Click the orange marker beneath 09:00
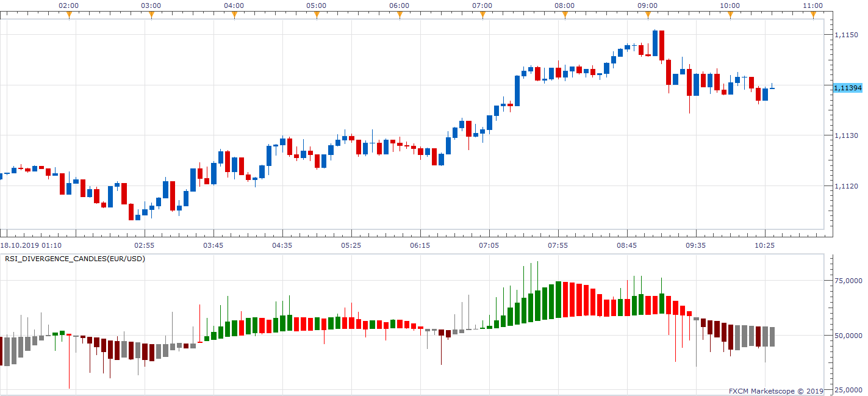This screenshot has height=396, width=868. (648, 15)
